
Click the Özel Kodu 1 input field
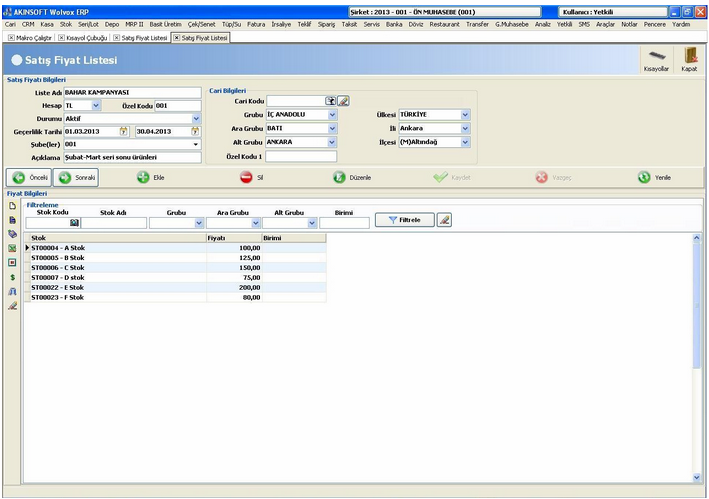(301, 156)
